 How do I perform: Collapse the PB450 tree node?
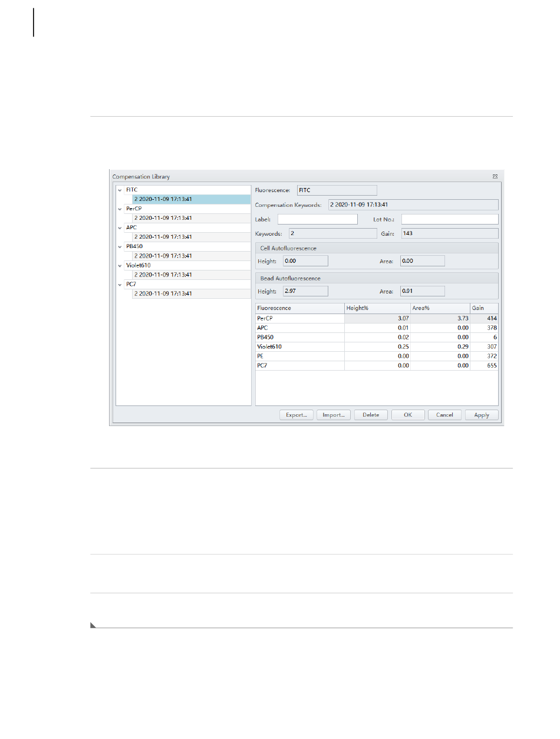[120, 246]
